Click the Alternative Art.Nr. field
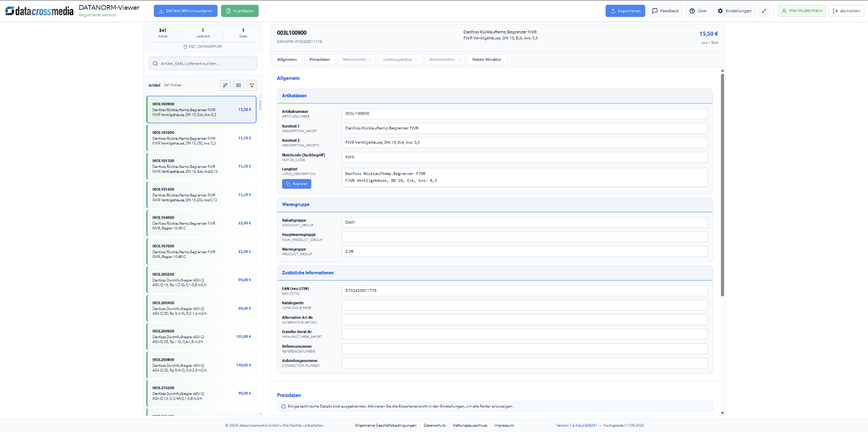 (x=524, y=320)
